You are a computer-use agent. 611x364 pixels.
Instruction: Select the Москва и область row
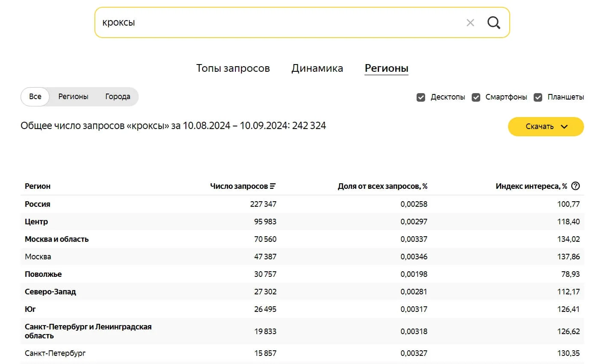(56, 239)
